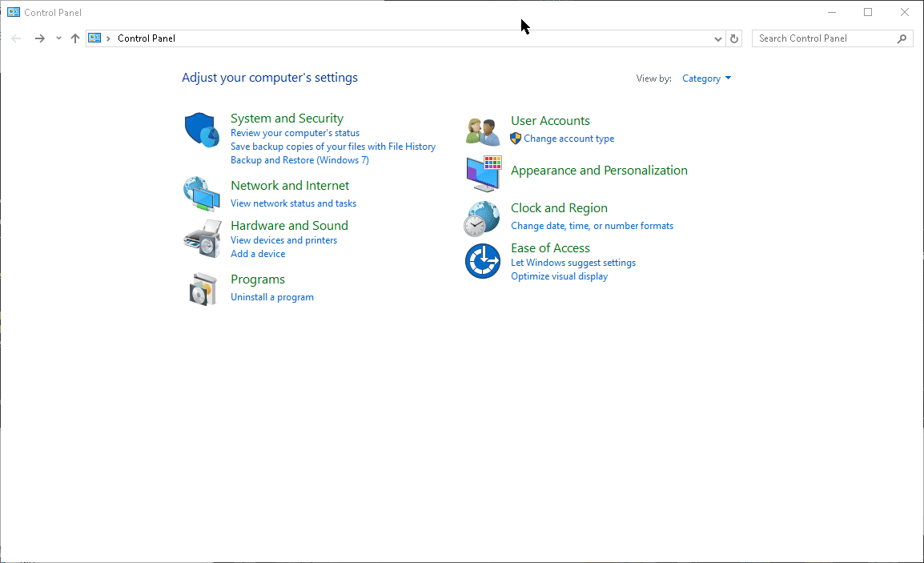Screen dimensions: 924x563
Task: Click the breadcrumb chevron before Control Panel
Action: [x=108, y=38]
